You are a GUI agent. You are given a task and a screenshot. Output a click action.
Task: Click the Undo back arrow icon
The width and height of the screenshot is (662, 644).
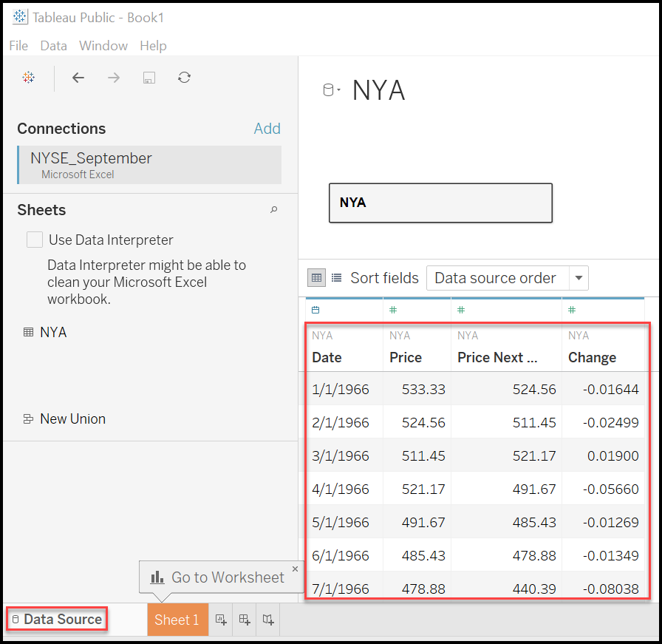tap(78, 77)
